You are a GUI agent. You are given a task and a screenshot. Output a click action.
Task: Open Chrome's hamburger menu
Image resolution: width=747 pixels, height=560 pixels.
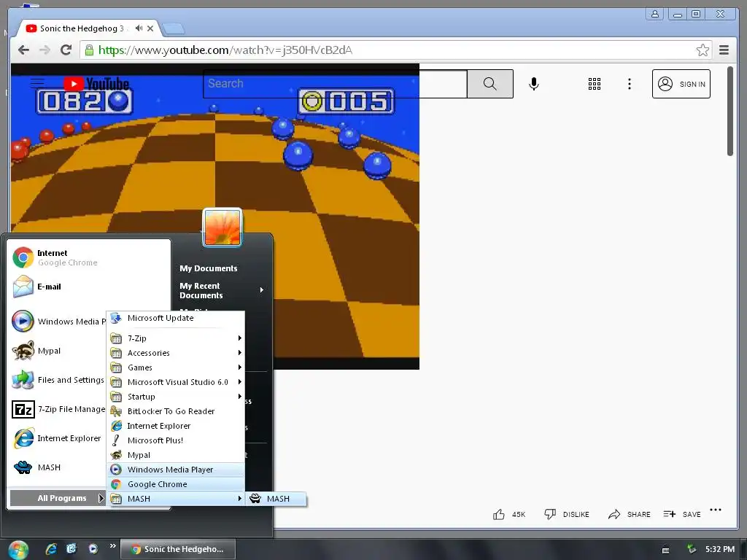[724, 50]
